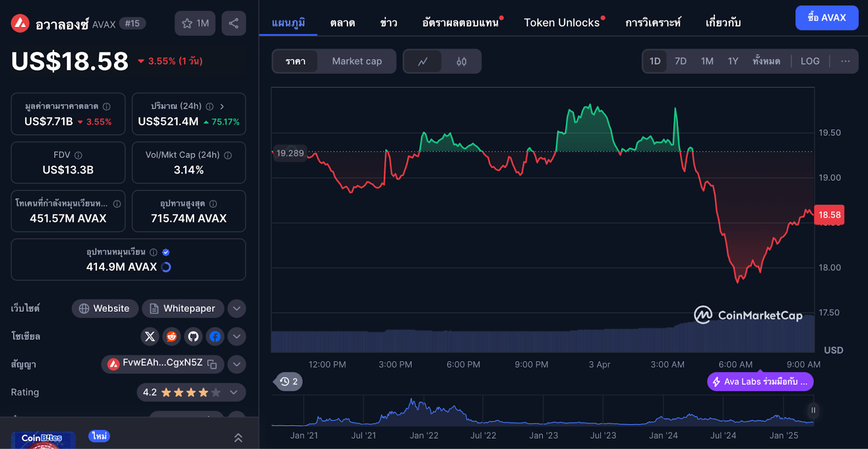Expand the website links dropdown

click(237, 308)
